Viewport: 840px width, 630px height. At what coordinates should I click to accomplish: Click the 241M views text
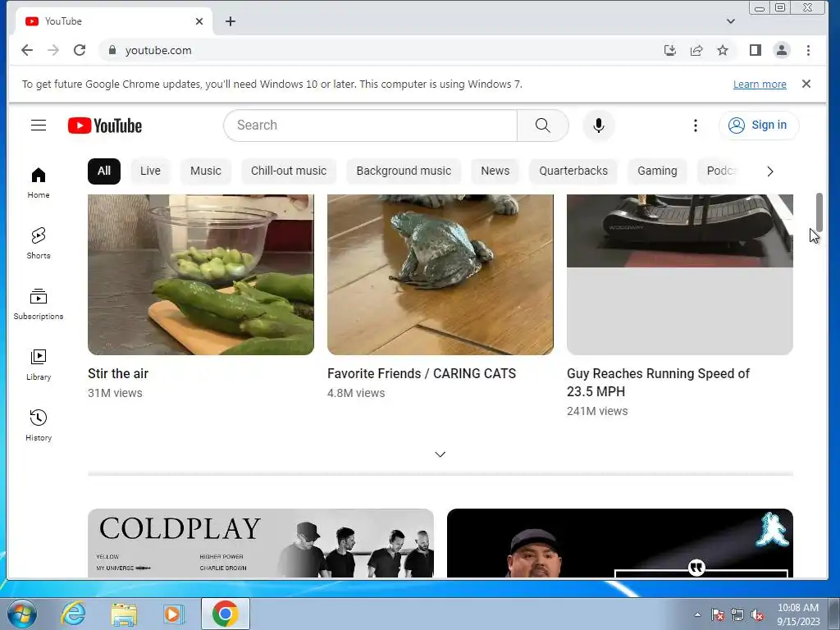pyautogui.click(x=597, y=412)
